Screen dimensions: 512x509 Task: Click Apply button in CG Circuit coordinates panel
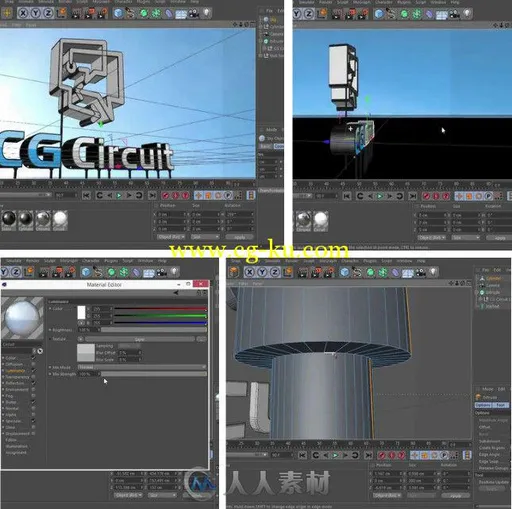239,237
